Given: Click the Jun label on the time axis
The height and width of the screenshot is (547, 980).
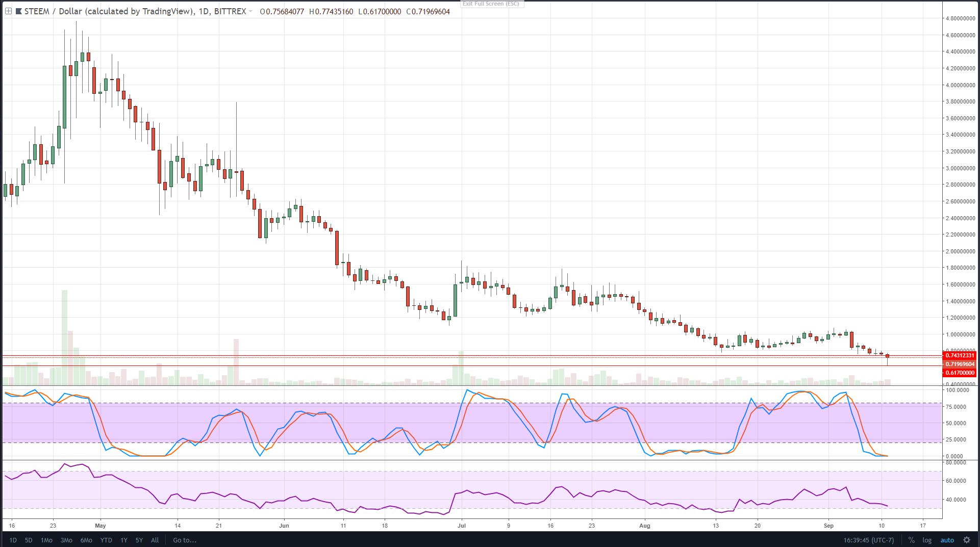Looking at the screenshot, I should pyautogui.click(x=284, y=526).
